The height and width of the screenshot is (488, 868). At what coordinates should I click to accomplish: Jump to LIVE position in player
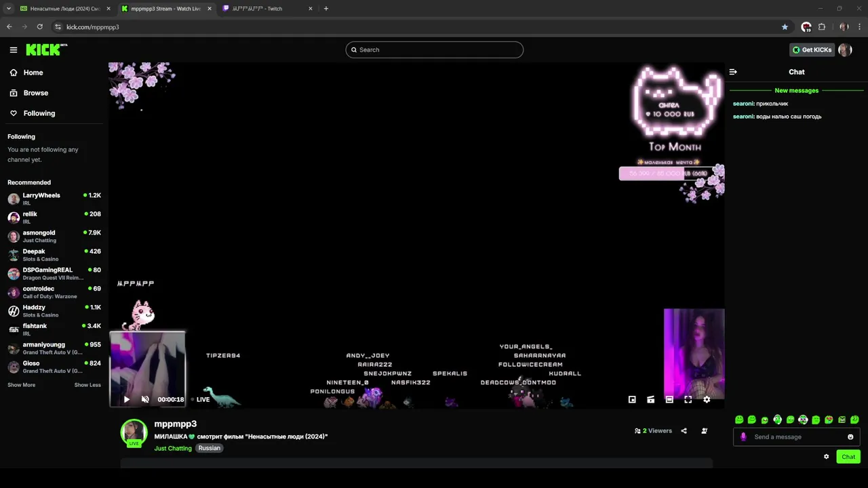click(x=200, y=399)
